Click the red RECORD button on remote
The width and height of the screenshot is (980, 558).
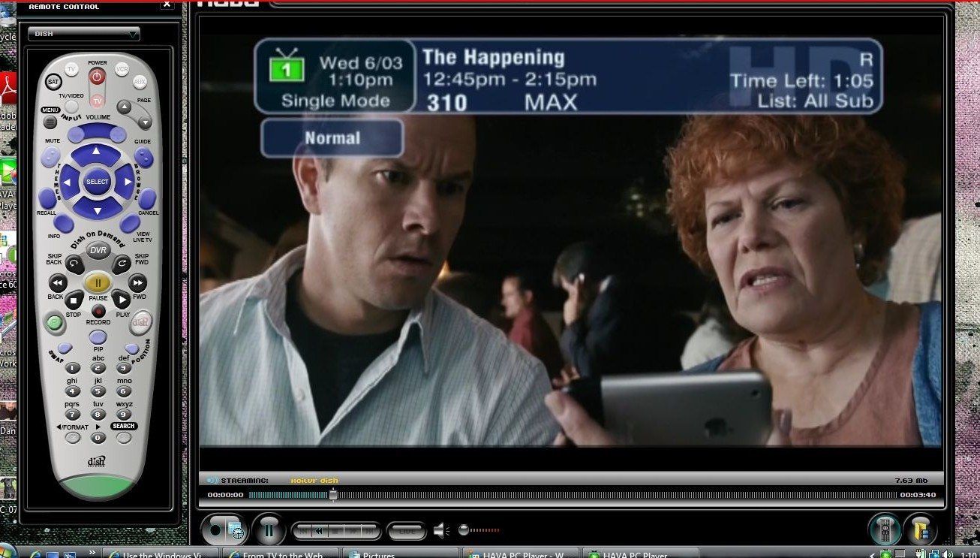(x=98, y=310)
